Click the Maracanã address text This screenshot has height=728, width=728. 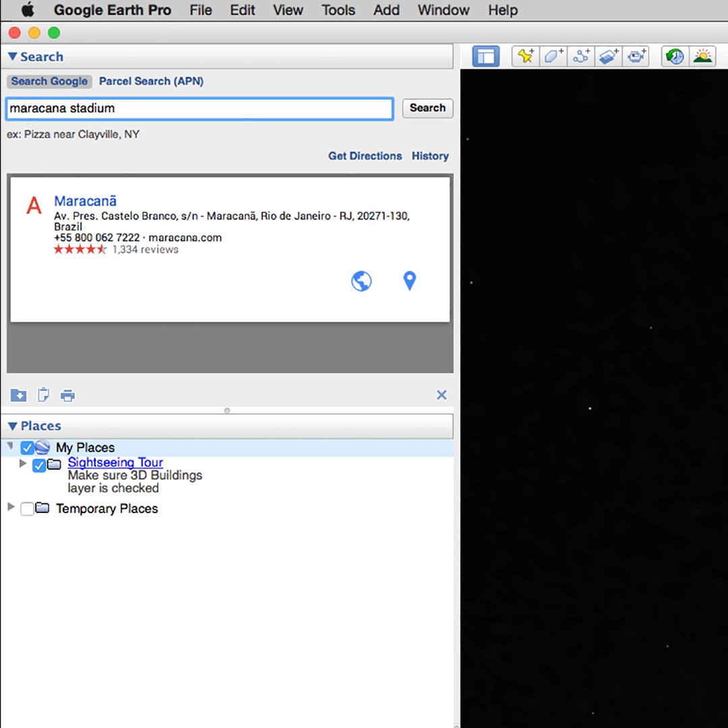click(232, 222)
